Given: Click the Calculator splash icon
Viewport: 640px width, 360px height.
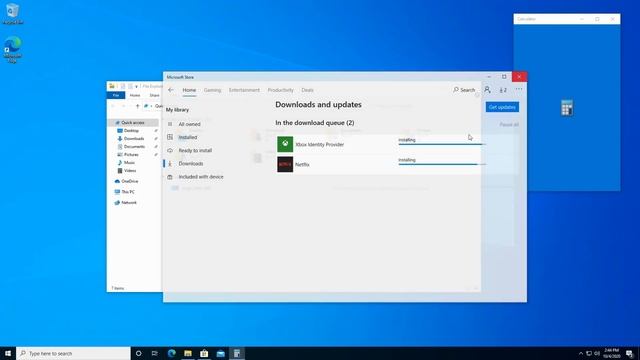Looking at the screenshot, I should [567, 108].
